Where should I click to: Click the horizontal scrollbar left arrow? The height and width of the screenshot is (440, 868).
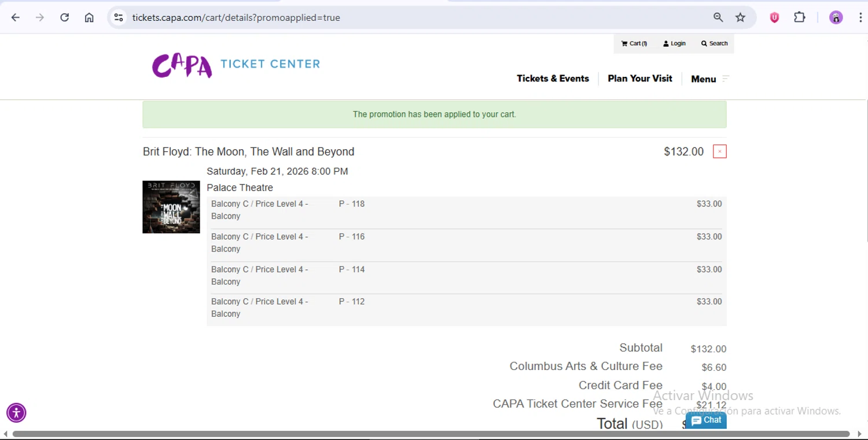(5, 434)
